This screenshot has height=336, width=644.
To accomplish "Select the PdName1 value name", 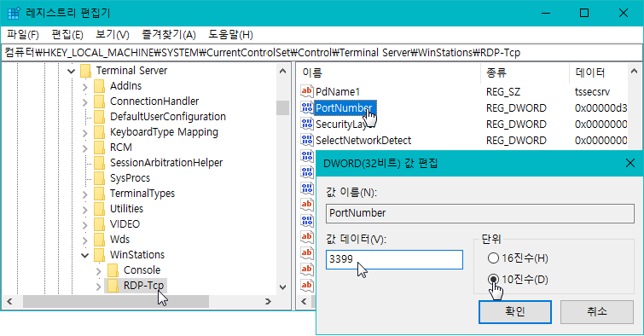I will point(338,91).
